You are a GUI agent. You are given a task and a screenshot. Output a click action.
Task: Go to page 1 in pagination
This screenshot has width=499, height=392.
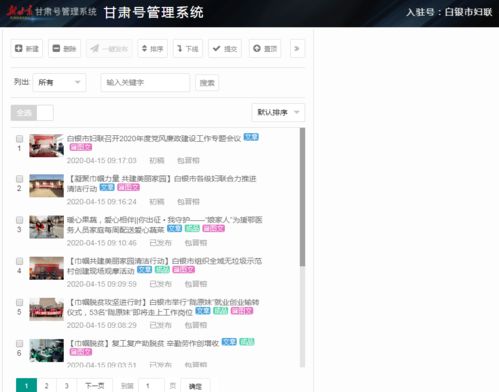click(x=26, y=386)
